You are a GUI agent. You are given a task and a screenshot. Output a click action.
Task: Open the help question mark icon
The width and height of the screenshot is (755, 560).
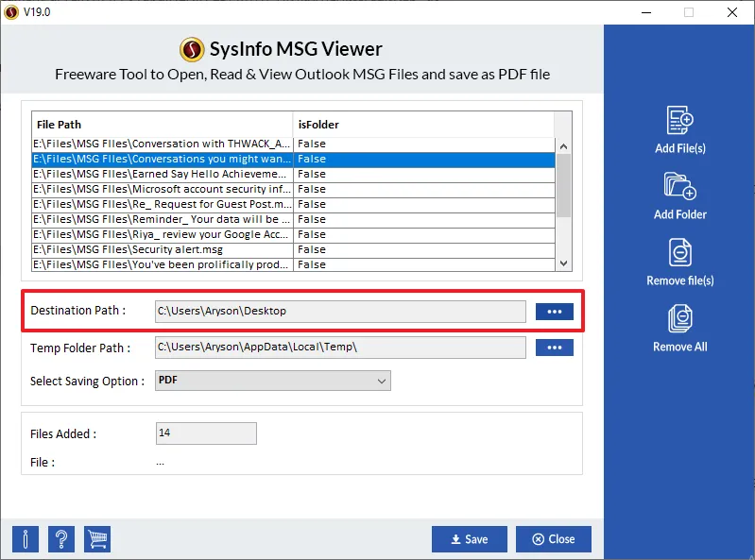61,538
